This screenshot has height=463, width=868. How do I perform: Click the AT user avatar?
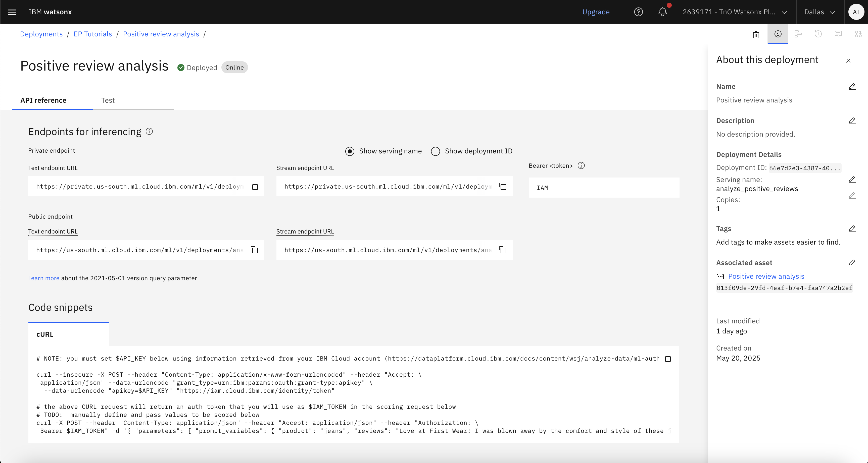coord(856,12)
